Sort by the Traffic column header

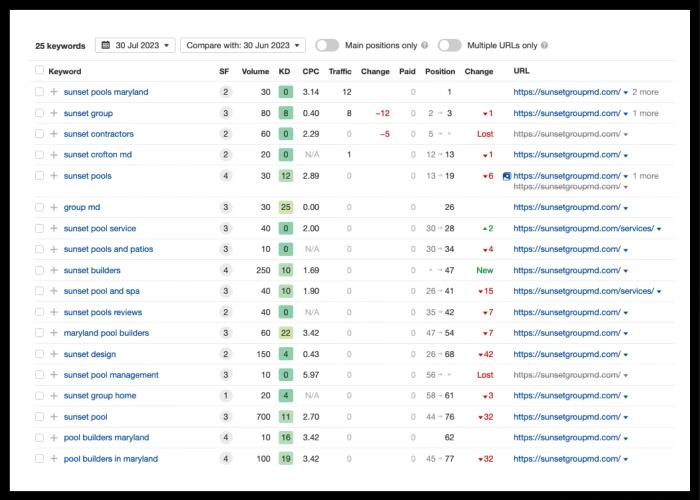tap(340, 71)
